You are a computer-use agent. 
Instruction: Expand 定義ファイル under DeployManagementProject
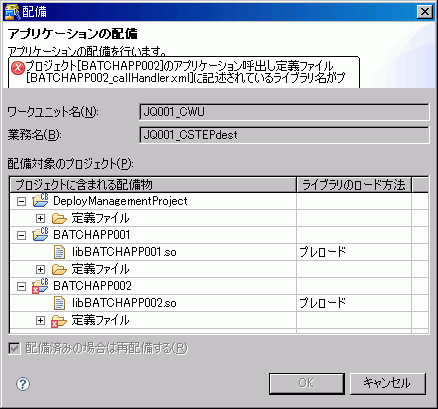40,218
